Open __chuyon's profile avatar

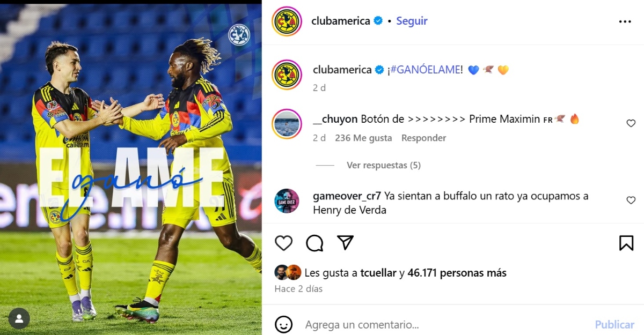287,124
